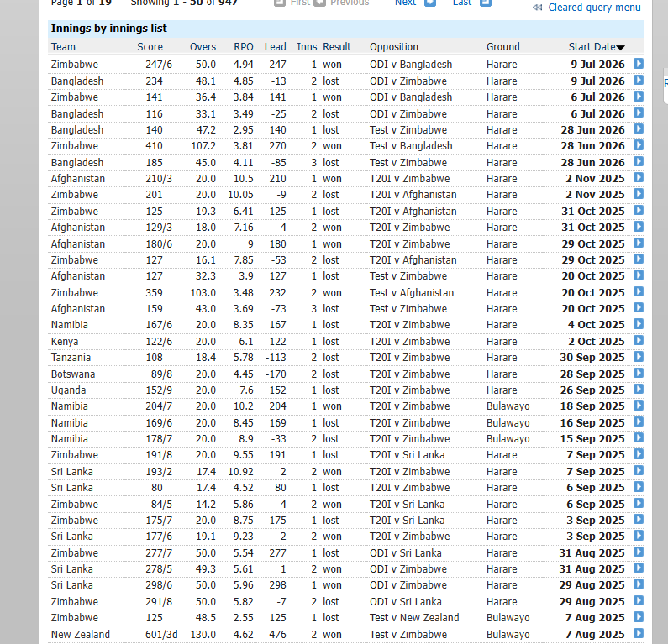Open scorecard icon for Afghanistan 210/3 row

point(639,177)
